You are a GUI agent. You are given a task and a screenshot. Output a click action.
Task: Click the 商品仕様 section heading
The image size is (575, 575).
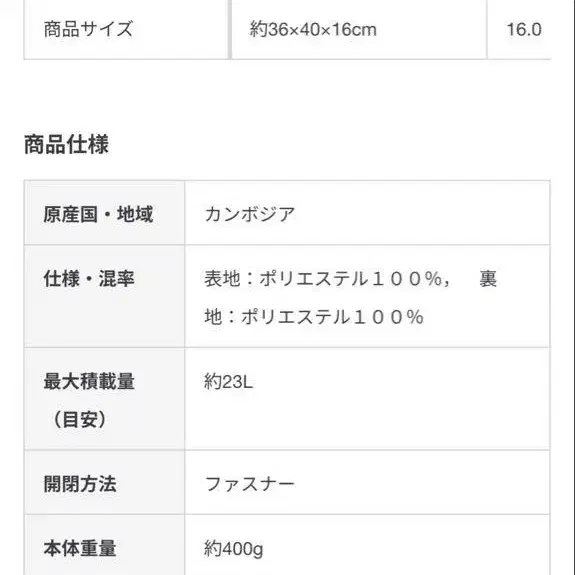(x=66, y=144)
